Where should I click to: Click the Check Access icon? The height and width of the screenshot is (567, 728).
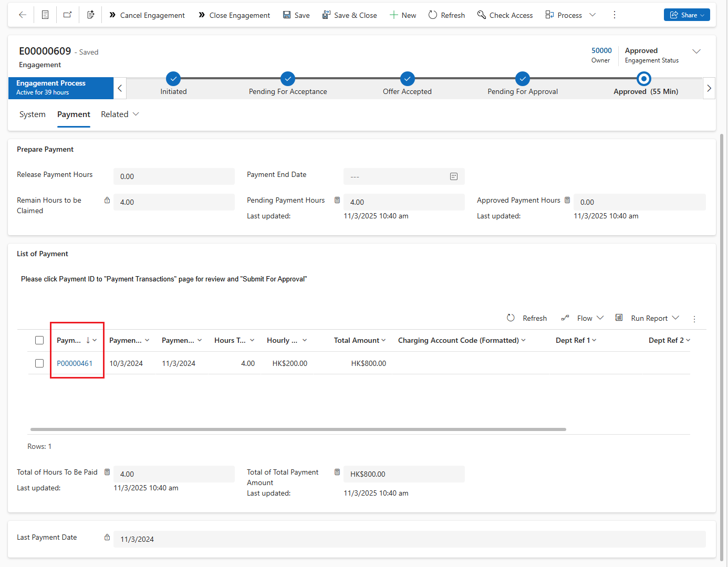pos(481,15)
